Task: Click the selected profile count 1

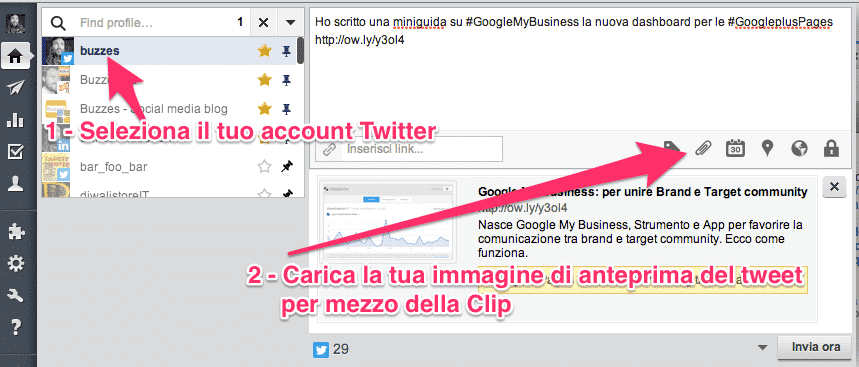Action: click(240, 22)
